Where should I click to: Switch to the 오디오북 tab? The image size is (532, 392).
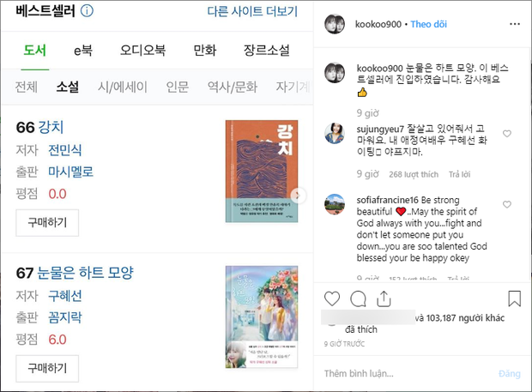pyautogui.click(x=142, y=51)
